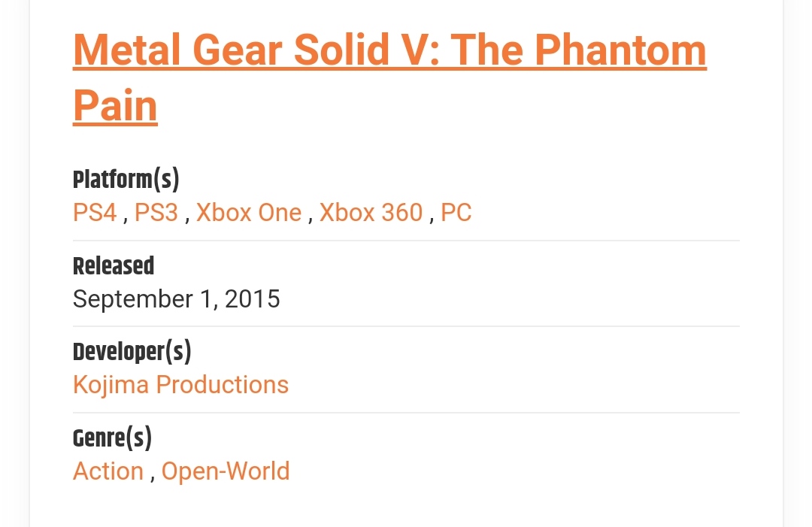Visit the Open-World genre link

[226, 471]
